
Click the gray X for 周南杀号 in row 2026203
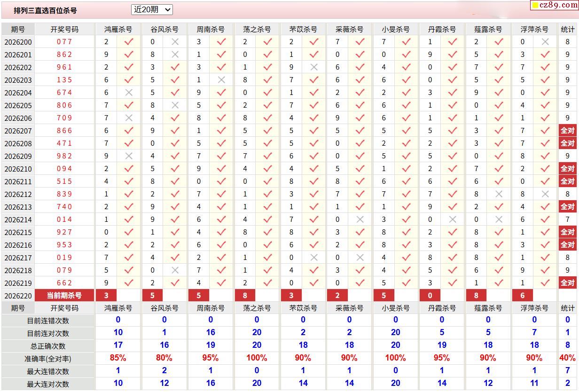click(221, 80)
